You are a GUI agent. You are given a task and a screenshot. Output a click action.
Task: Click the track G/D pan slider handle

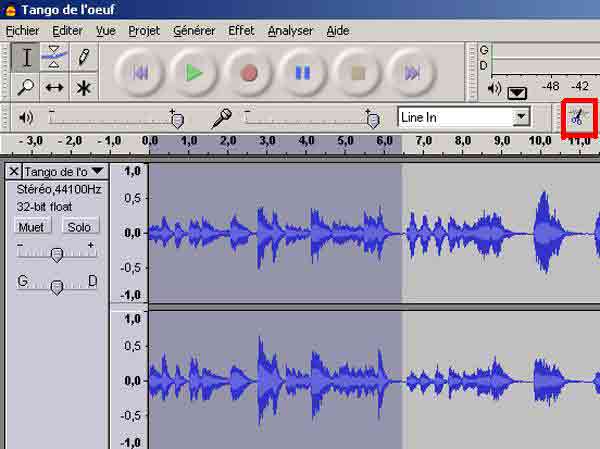pyautogui.click(x=57, y=287)
